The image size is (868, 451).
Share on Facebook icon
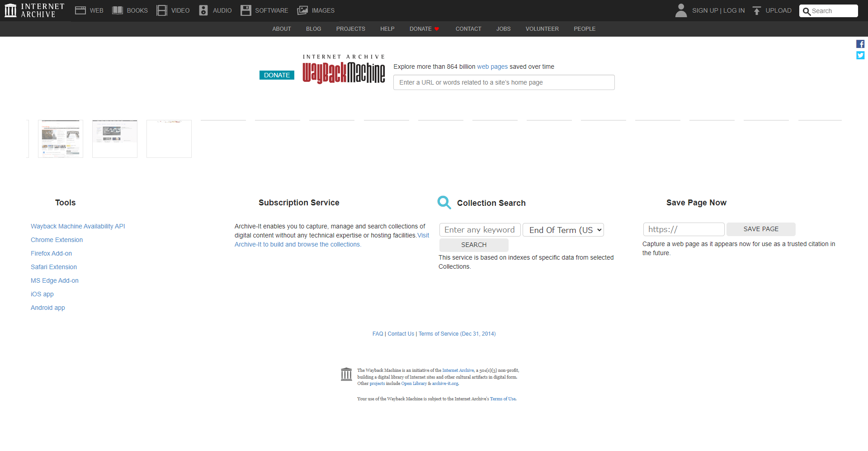(860, 44)
